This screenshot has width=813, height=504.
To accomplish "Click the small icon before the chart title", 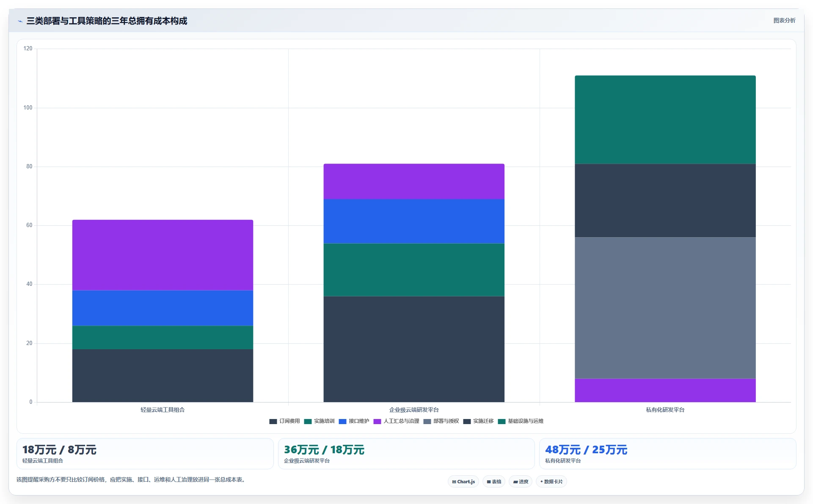I will pyautogui.click(x=20, y=21).
